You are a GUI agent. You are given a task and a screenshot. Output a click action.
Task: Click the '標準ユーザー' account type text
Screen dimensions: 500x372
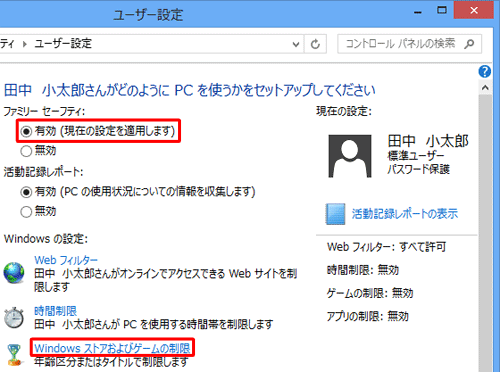pos(416,156)
